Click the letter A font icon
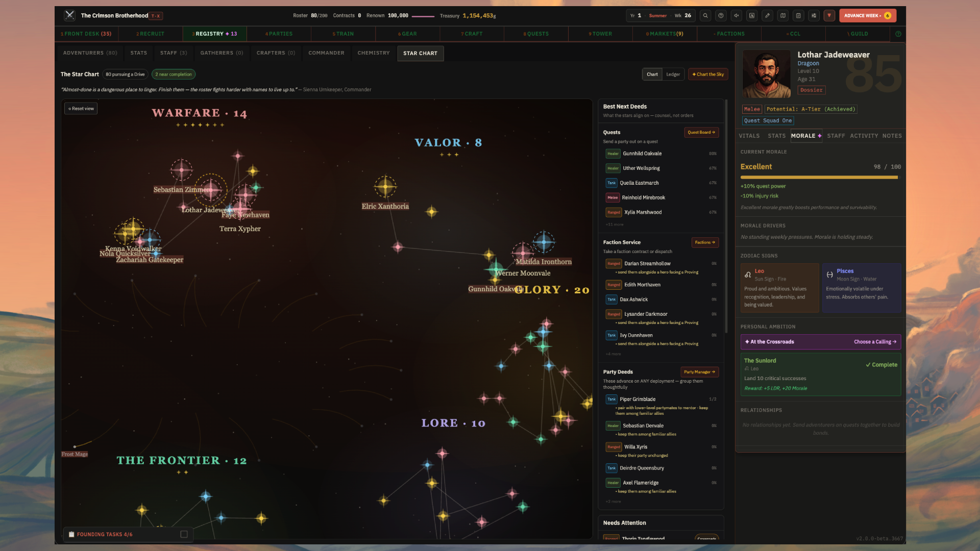Screen dimensions: 980x551 pos(752,15)
